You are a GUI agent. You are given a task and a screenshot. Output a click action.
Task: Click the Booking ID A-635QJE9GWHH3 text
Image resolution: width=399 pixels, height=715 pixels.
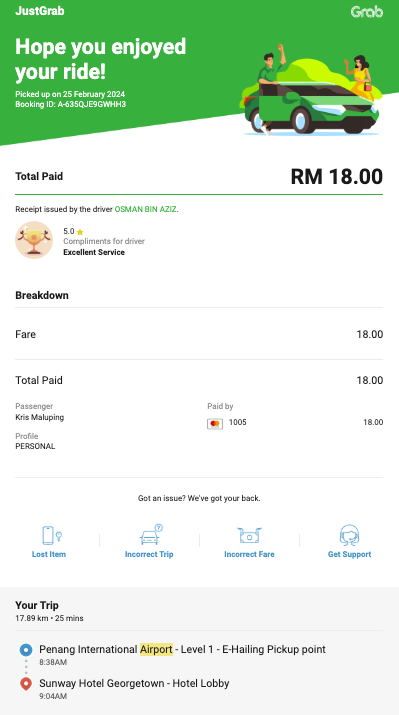click(71, 104)
